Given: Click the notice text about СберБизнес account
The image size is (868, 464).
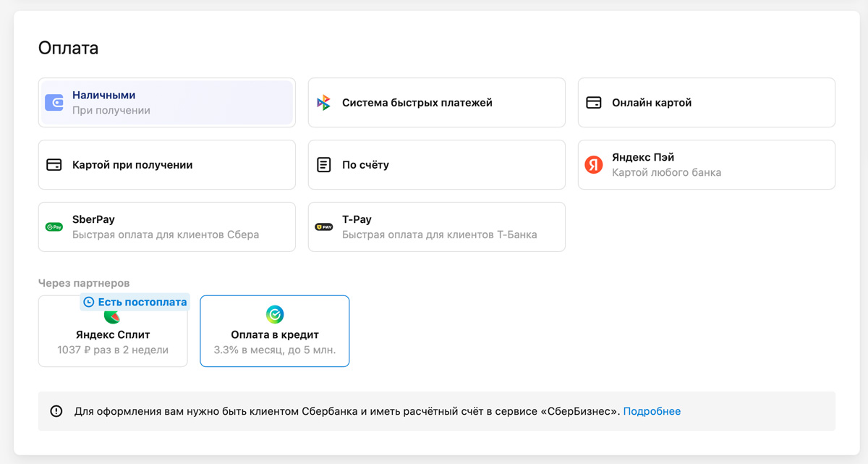Looking at the screenshot, I should click(x=347, y=411).
